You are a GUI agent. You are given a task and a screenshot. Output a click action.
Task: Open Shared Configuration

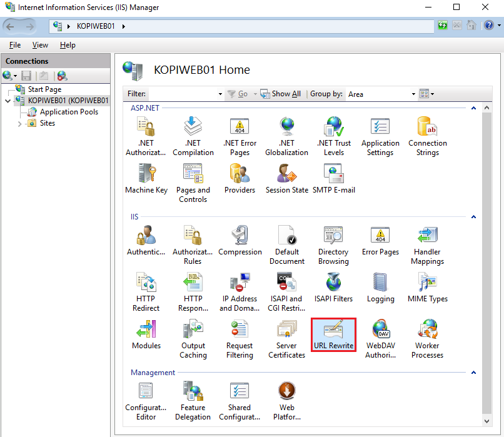[239, 401]
